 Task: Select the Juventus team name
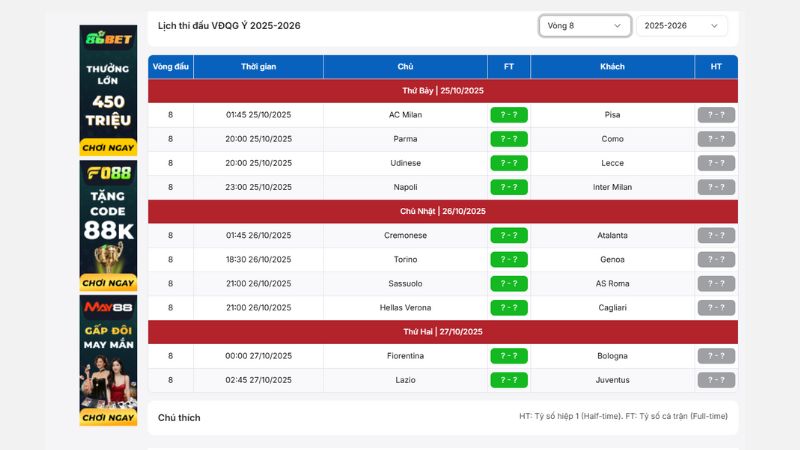tap(612, 380)
